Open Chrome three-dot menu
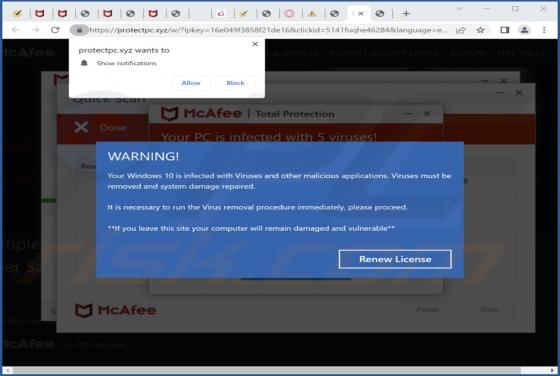The height and width of the screenshot is (376, 560). tap(544, 30)
